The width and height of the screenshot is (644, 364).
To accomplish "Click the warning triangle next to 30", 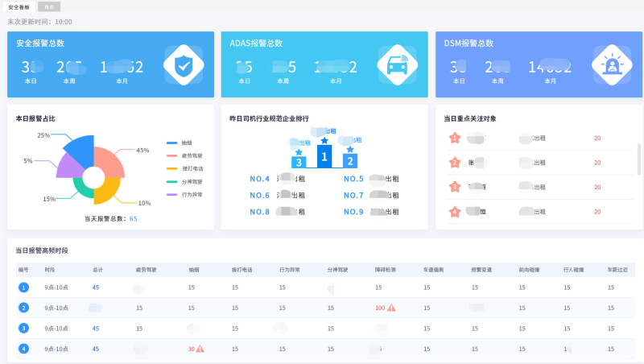I will [x=200, y=349].
